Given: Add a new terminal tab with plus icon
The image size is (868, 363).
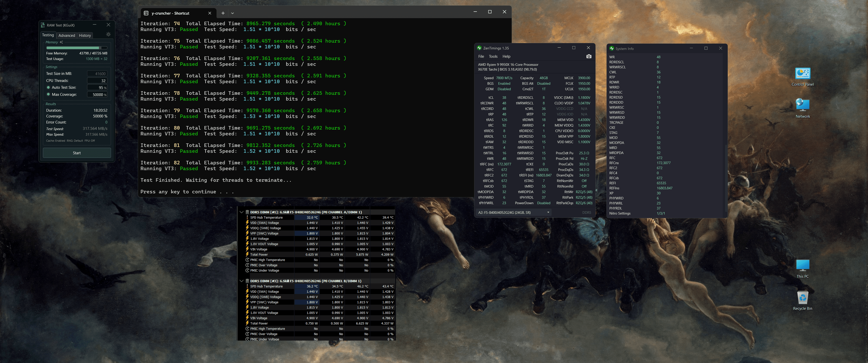Looking at the screenshot, I should coord(223,13).
